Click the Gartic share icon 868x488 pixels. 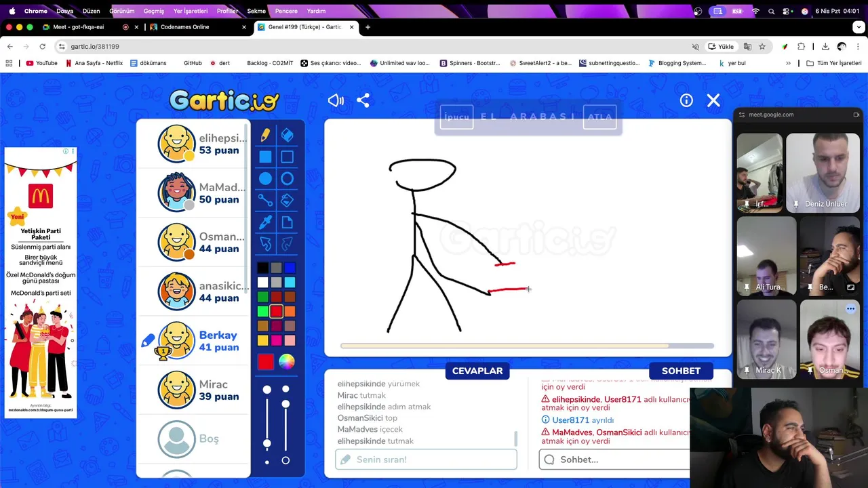363,100
